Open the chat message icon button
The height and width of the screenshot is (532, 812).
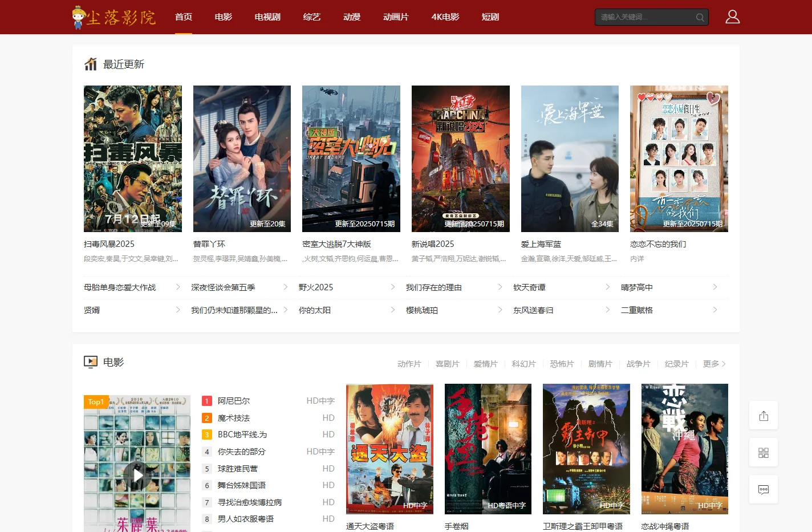pos(764,489)
